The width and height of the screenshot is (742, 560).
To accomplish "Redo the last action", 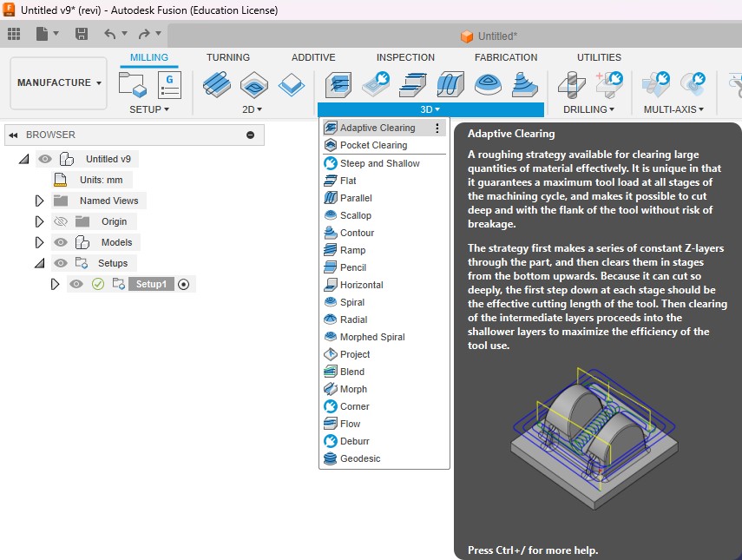I will coord(144,34).
